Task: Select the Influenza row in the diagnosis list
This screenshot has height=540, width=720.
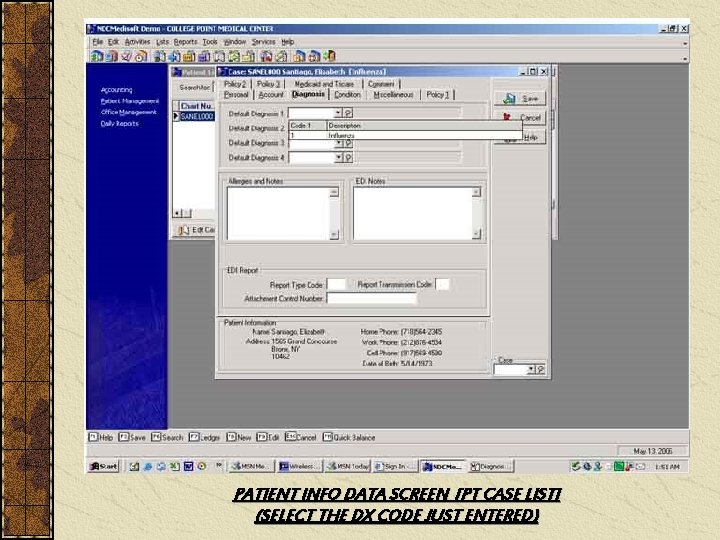Action: (x=405, y=135)
